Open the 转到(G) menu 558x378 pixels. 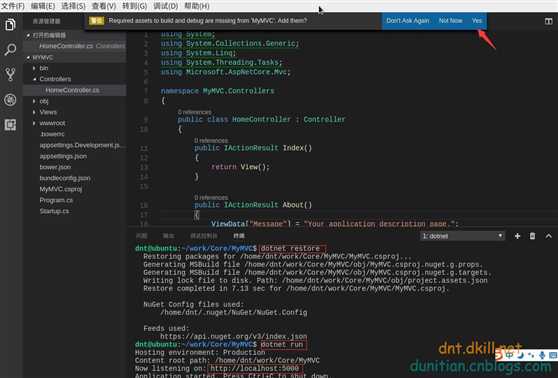tap(135, 6)
